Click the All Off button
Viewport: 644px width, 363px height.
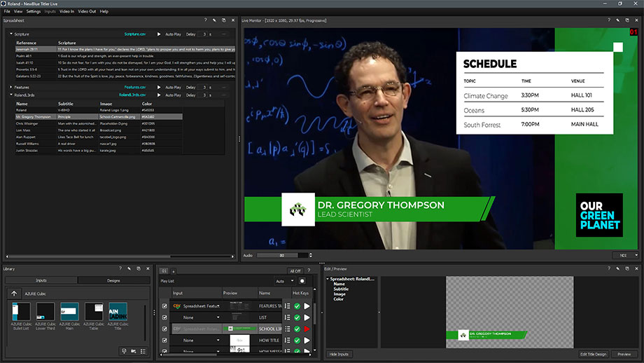click(x=295, y=271)
